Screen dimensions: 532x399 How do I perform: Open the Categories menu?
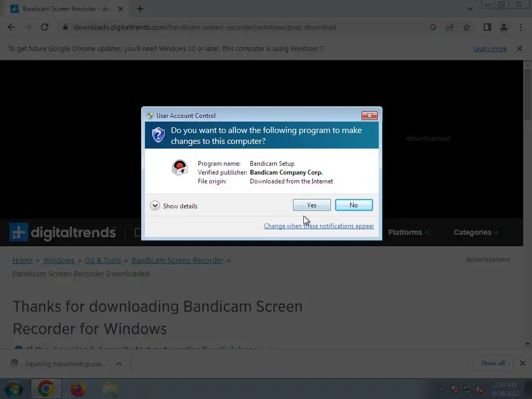coord(475,232)
